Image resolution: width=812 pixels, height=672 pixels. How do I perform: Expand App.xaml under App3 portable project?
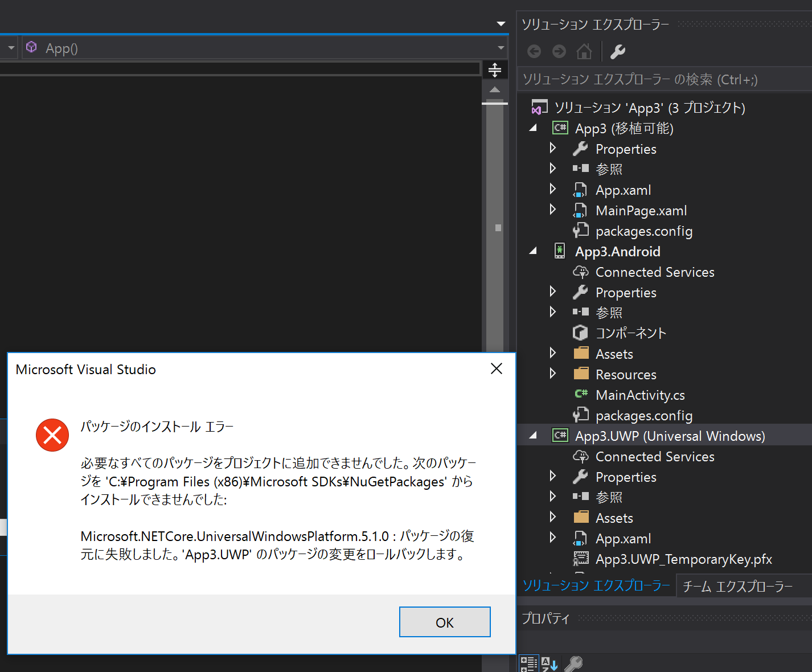[x=553, y=189]
